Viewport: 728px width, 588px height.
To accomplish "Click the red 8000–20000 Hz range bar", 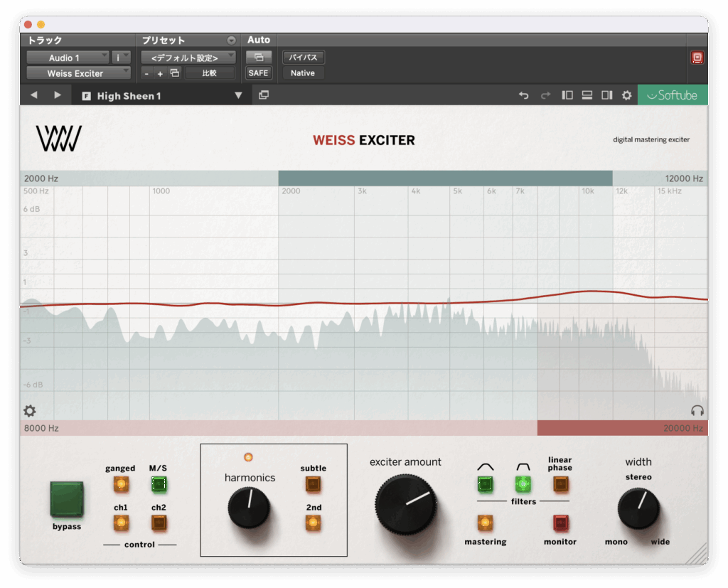I will (x=622, y=428).
